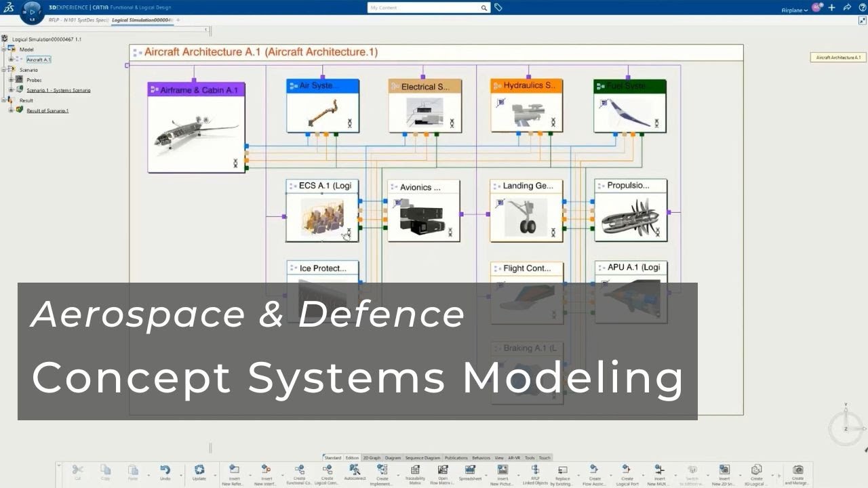Collapse the Model tree node
868x488 pixels.
[x=4, y=49]
